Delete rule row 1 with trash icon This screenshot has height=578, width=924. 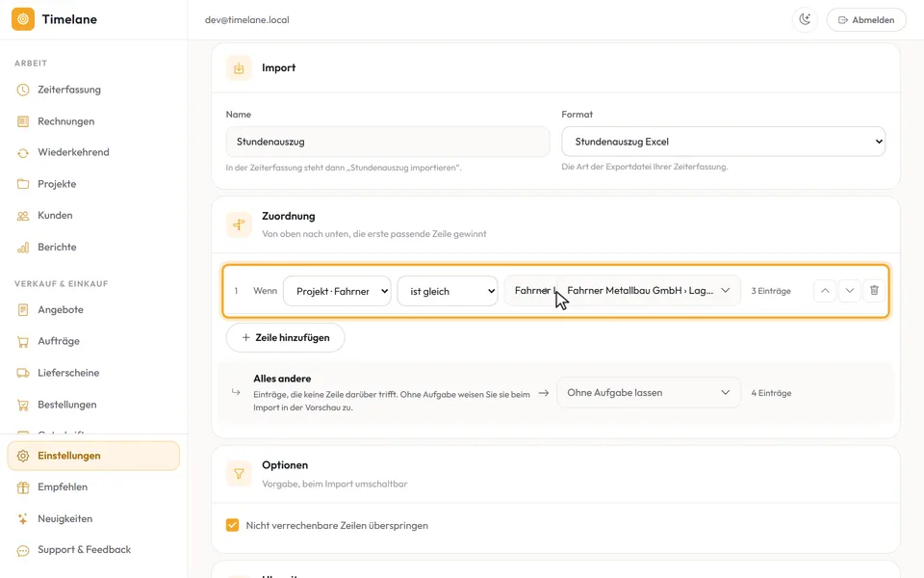point(874,291)
